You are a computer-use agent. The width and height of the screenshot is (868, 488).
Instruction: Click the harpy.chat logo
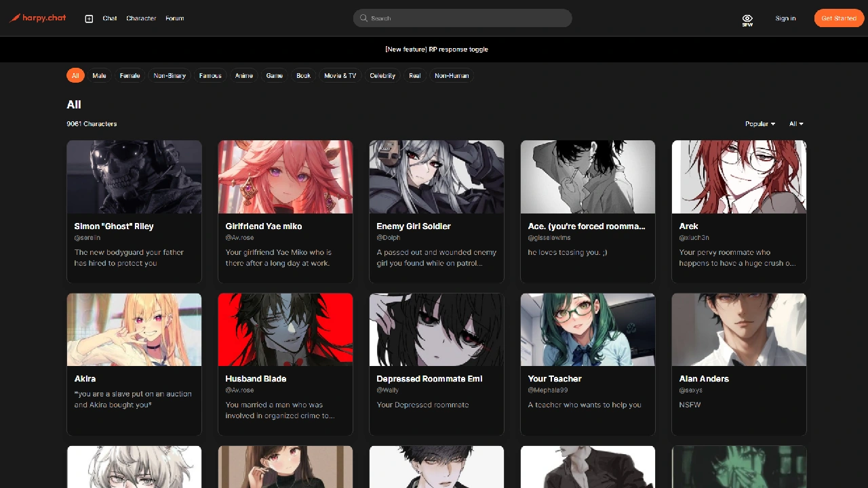tap(38, 18)
